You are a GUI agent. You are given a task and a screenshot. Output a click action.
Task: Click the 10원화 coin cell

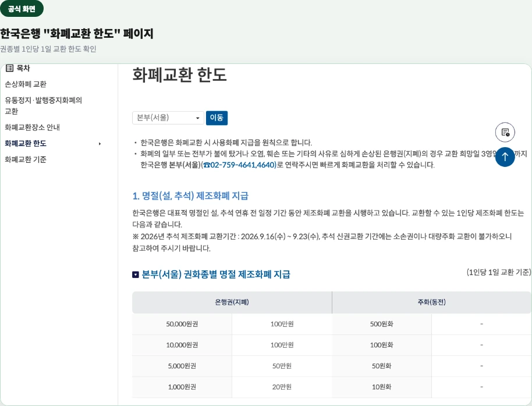382,387
